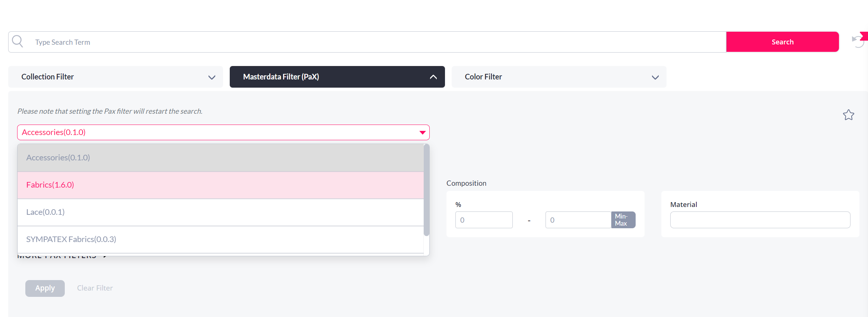
Task: Collapse the Masterdata Filter (PaX) panel
Action: pyautogui.click(x=337, y=77)
